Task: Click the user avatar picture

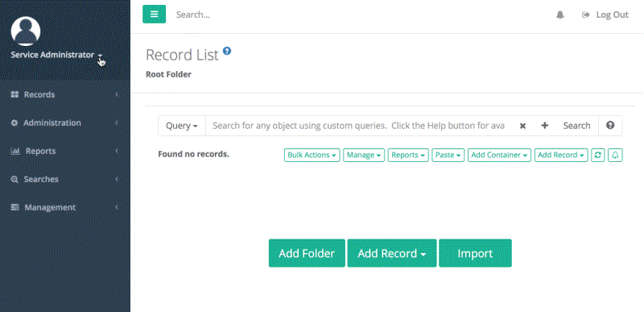Action: pos(26,31)
